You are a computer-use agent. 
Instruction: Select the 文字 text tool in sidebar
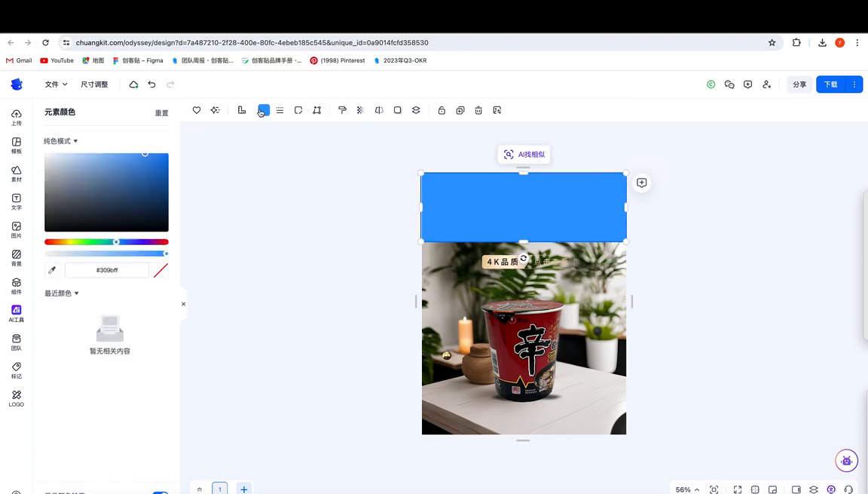point(17,202)
